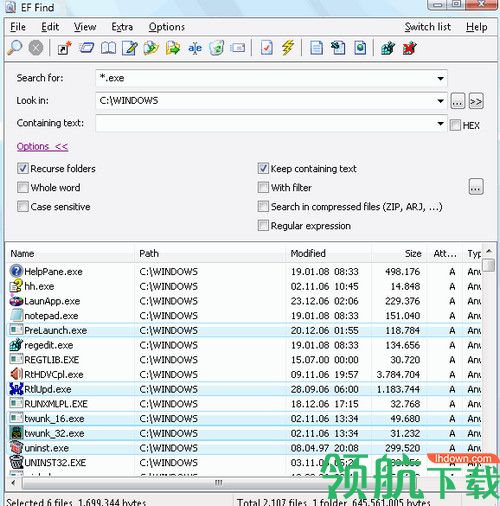The width and height of the screenshot is (500, 506).
Task: Open the Look in dropdown list
Action: (440, 101)
